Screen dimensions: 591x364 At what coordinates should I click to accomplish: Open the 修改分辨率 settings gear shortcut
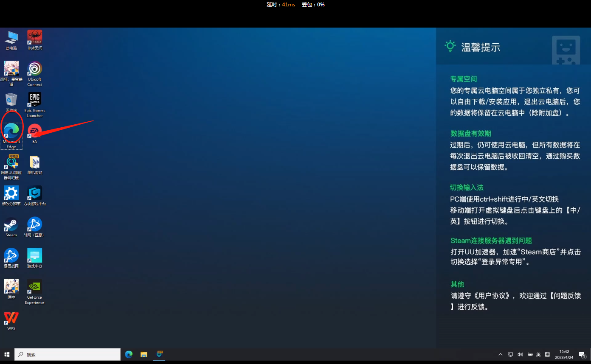tap(11, 193)
